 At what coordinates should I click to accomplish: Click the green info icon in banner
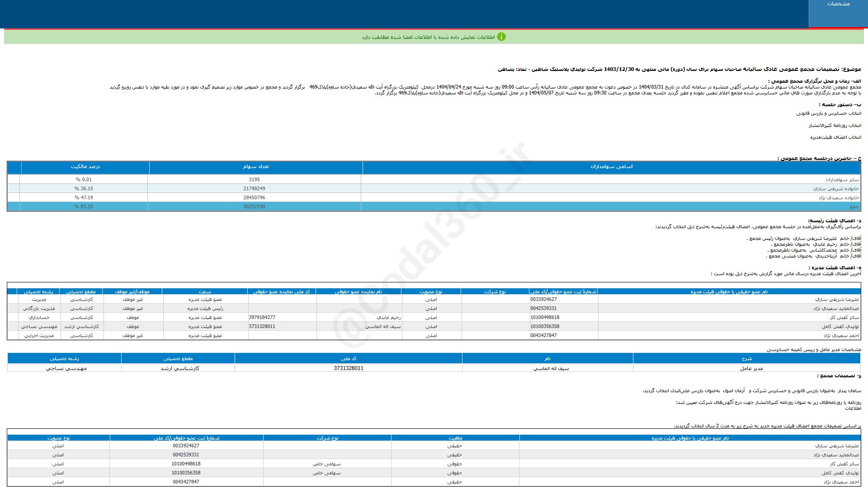501,37
